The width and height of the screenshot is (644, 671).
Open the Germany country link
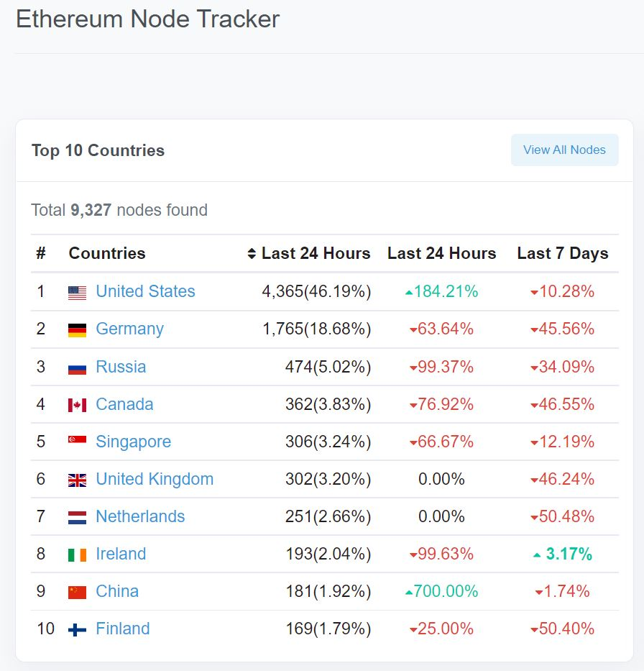129,329
